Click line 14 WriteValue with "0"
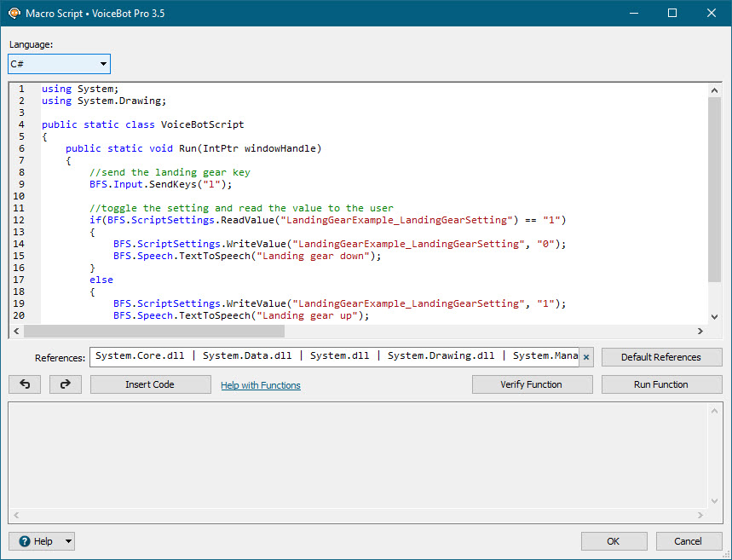 click(339, 244)
